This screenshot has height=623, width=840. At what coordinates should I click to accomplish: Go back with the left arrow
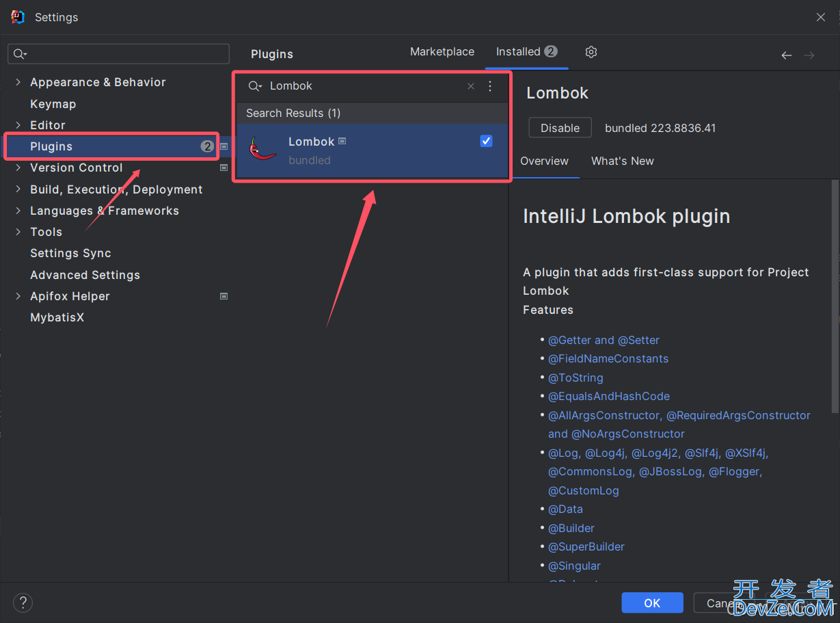pos(787,55)
